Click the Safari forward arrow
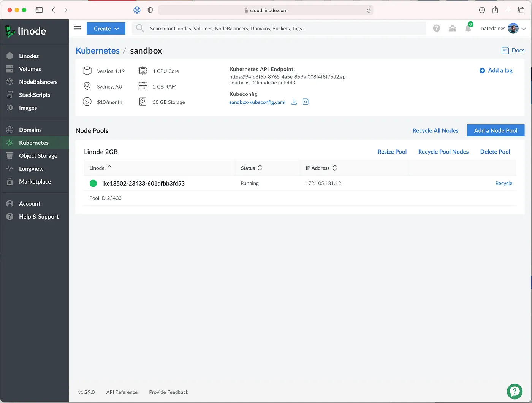532x403 pixels. click(66, 10)
